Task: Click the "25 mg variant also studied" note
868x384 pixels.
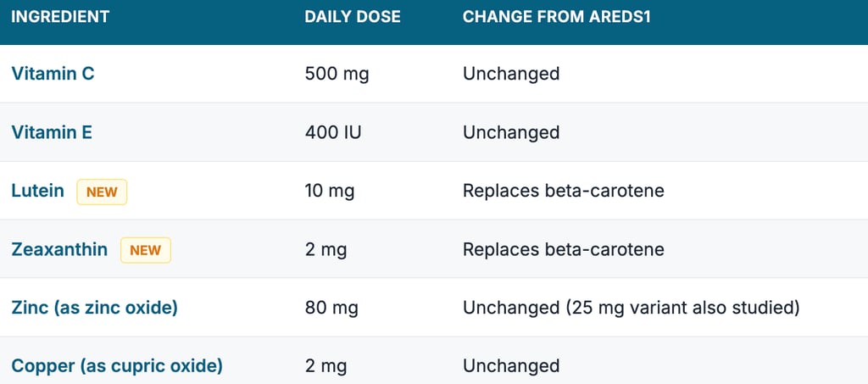Action: click(684, 308)
